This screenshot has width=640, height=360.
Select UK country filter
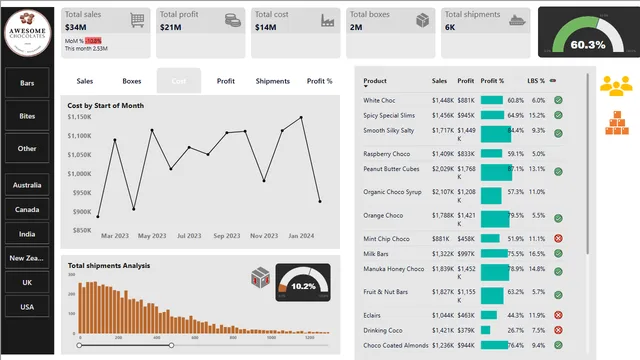click(27, 282)
